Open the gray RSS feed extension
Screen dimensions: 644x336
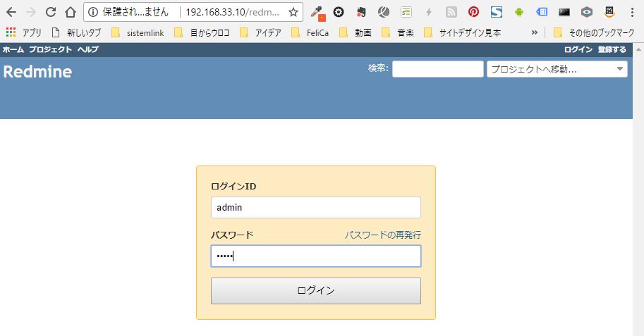click(x=451, y=12)
